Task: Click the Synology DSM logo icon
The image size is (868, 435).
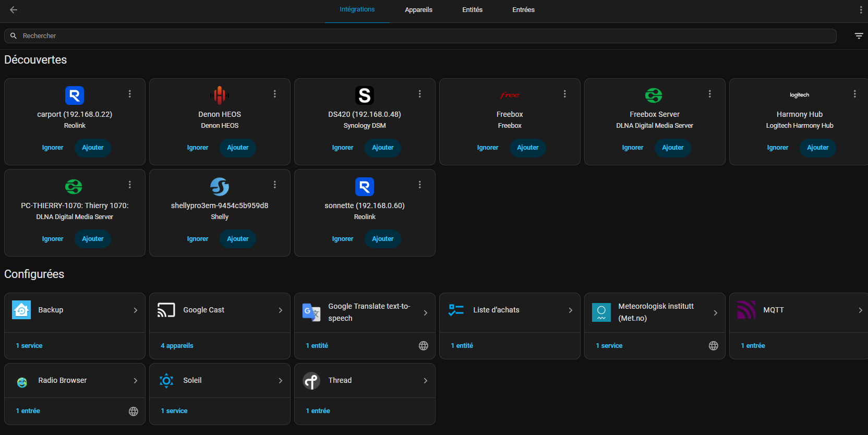Action: pos(365,95)
